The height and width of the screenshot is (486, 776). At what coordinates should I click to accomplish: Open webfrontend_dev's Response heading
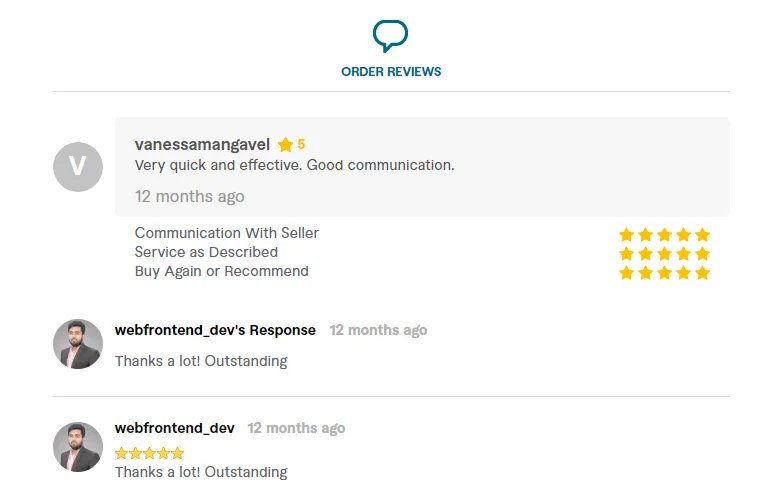[x=215, y=330]
